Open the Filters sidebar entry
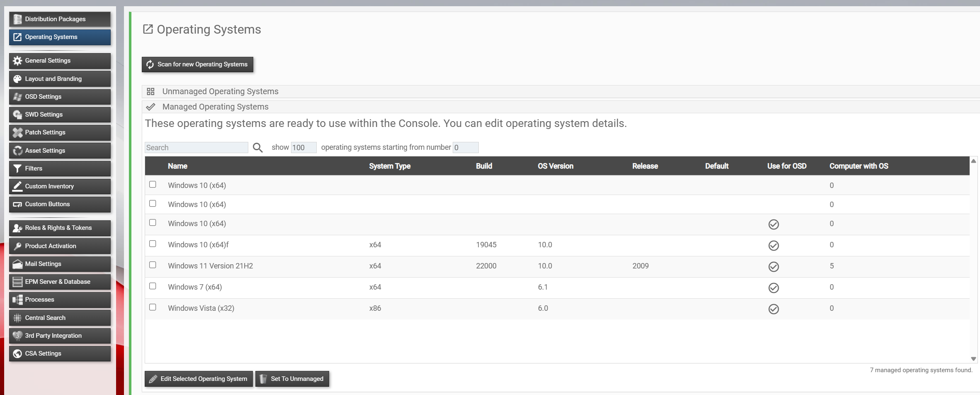Viewport: 980px width, 395px height. pyautogui.click(x=60, y=168)
